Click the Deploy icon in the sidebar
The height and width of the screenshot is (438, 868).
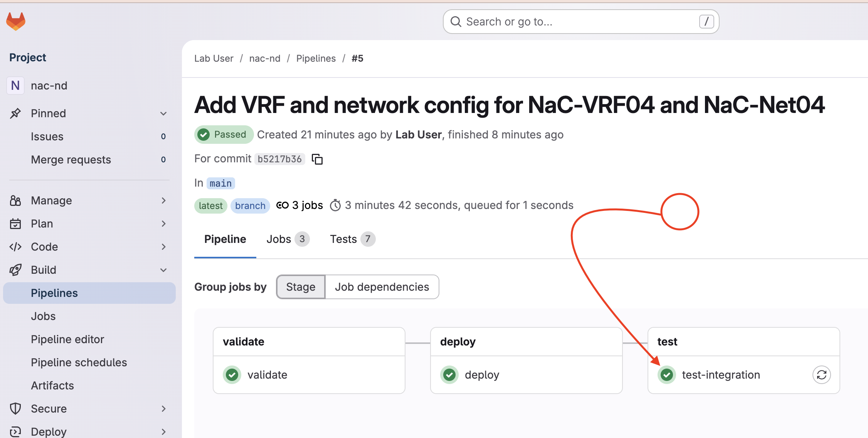15,432
